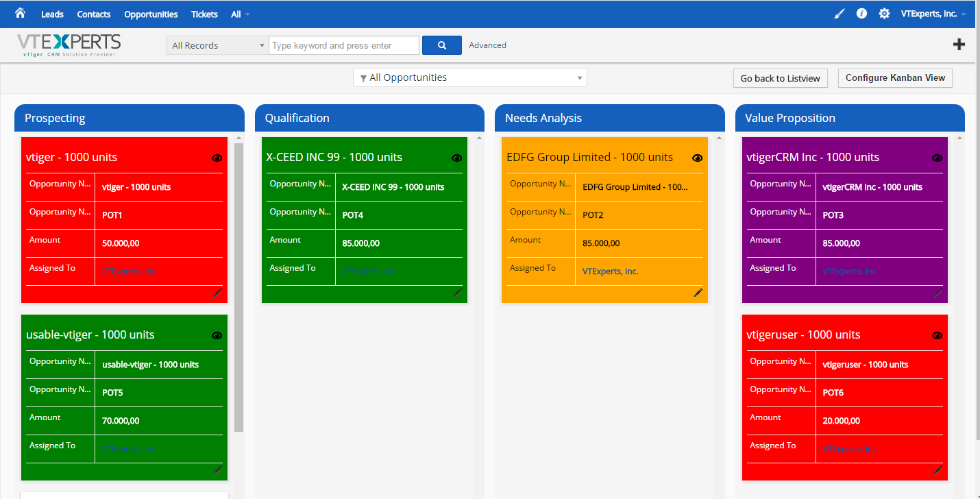Click Configure Kanban View button
Viewport: 980px width, 499px height.
click(x=895, y=77)
